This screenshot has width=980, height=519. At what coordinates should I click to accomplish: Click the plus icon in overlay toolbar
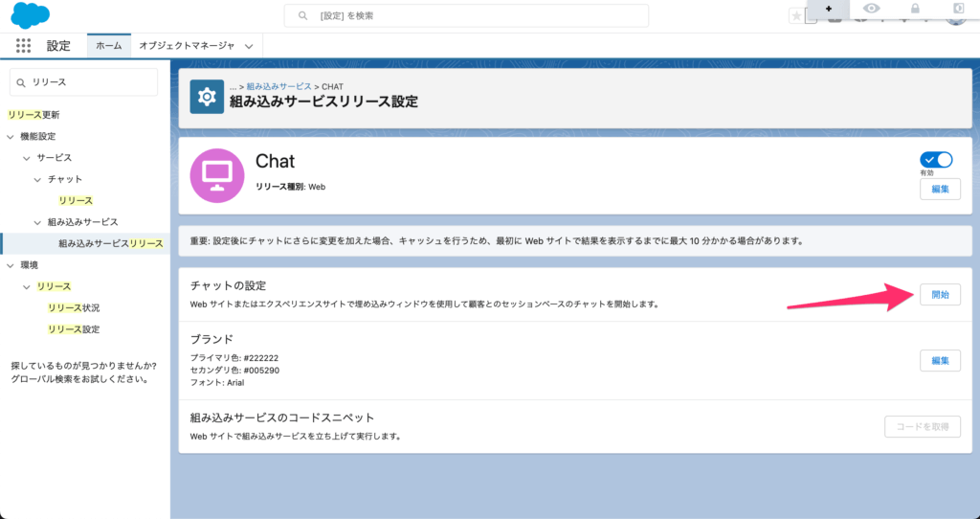(x=829, y=9)
